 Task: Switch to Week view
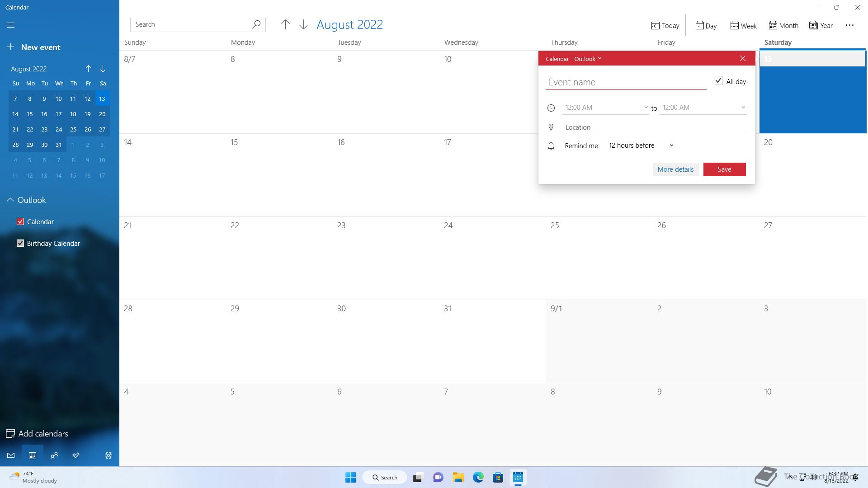point(744,26)
